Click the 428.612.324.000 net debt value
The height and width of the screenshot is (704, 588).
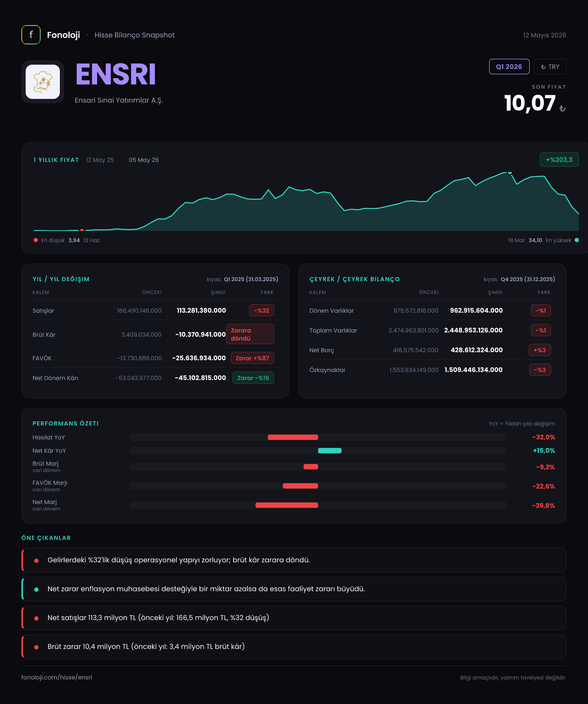477,350
